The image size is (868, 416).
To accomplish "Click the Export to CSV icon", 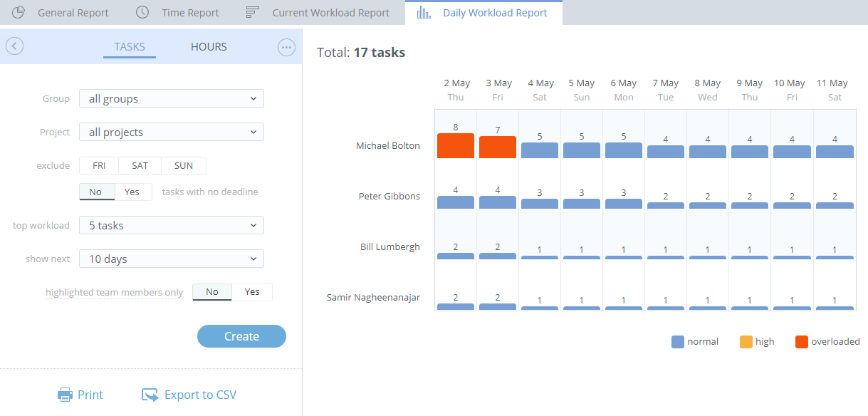I will 150,395.
